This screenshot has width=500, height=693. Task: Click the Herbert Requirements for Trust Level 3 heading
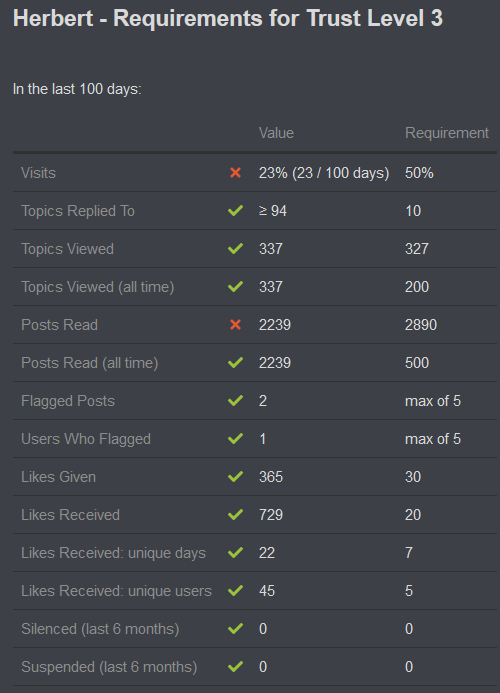coord(228,18)
